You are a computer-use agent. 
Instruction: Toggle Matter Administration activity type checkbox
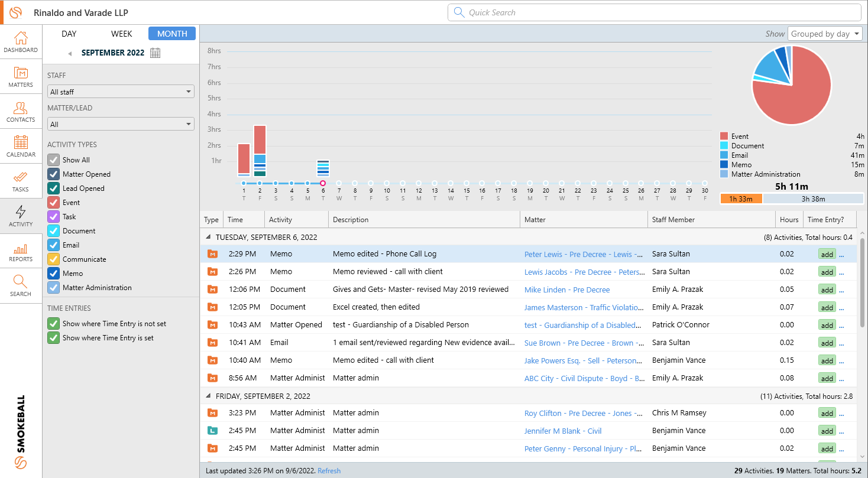pos(53,288)
